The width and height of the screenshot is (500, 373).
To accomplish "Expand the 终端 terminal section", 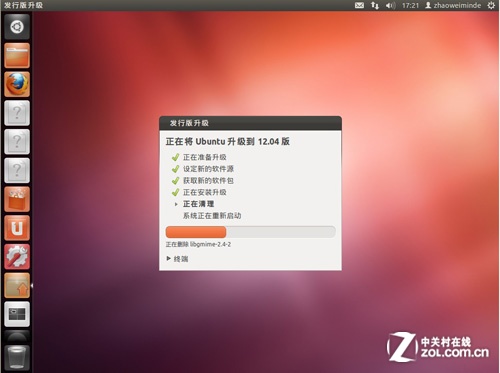I will (177, 259).
